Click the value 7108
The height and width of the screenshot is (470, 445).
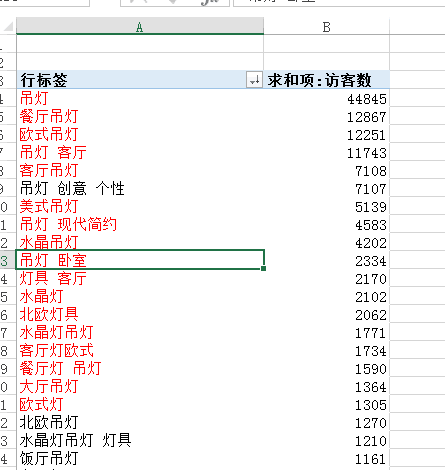coord(371,171)
